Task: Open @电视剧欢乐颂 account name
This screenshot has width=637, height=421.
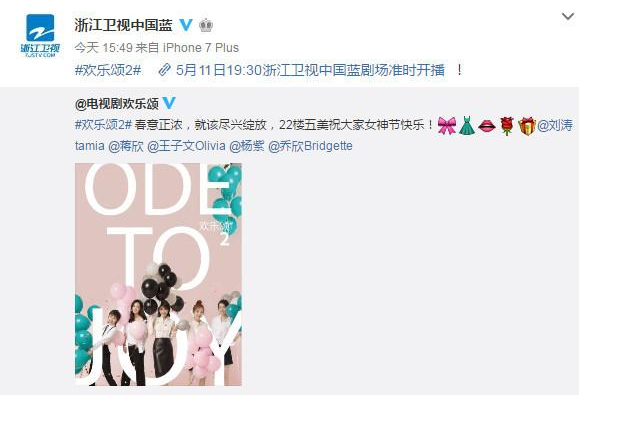Action: click(x=117, y=104)
